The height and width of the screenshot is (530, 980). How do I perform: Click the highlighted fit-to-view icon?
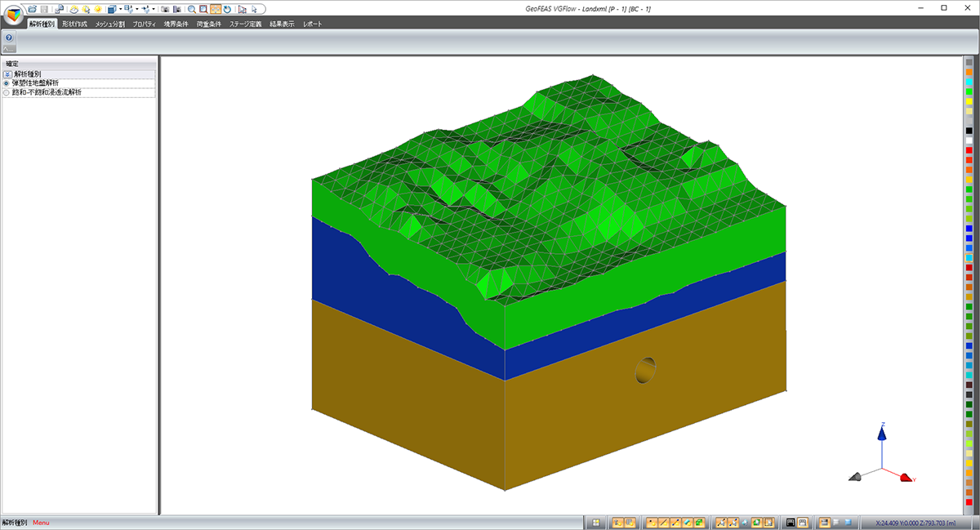[215, 9]
